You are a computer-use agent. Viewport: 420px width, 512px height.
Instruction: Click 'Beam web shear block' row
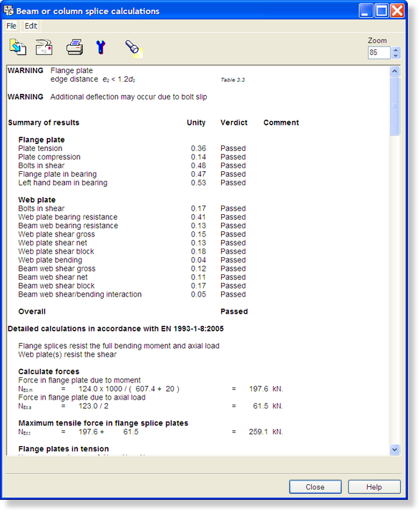tap(57, 286)
